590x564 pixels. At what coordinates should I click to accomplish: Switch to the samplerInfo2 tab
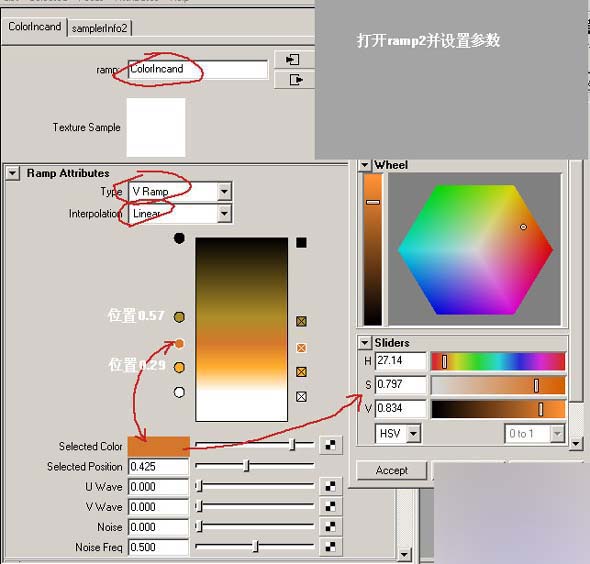tap(99, 28)
